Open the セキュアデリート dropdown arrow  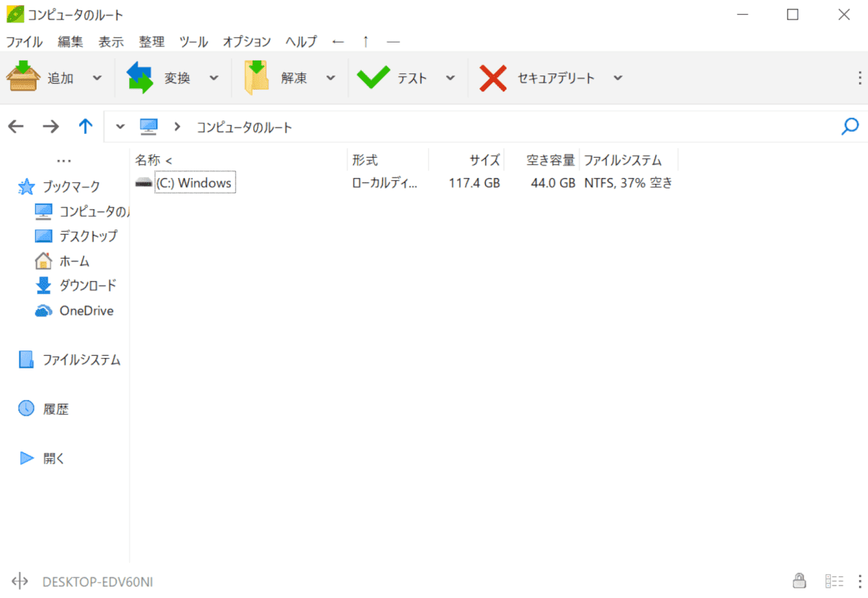pos(618,78)
